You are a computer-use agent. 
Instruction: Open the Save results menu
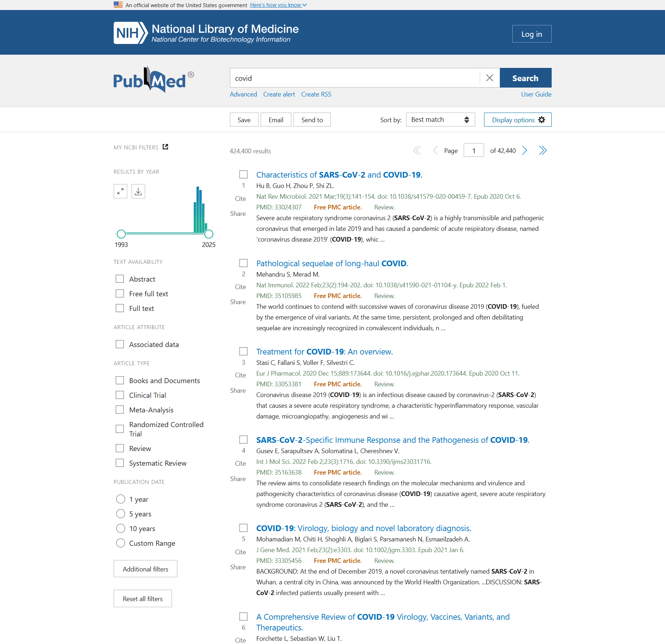click(x=244, y=120)
